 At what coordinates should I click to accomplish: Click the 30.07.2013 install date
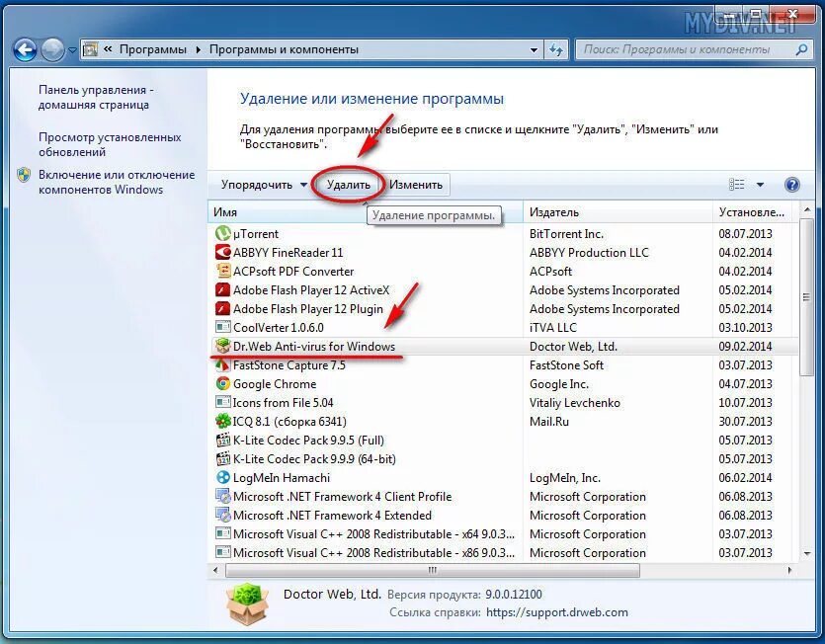click(745, 422)
